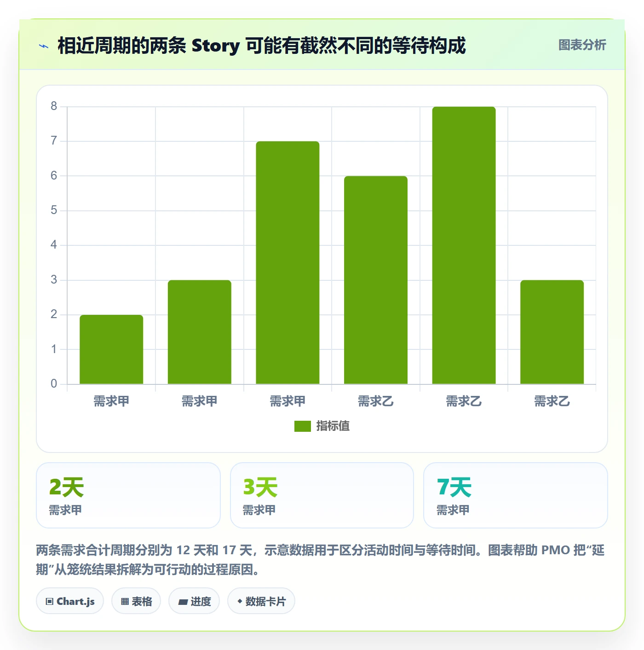Click the lightning bolt icon beside the title
The height and width of the screenshot is (650, 644).
tap(44, 46)
